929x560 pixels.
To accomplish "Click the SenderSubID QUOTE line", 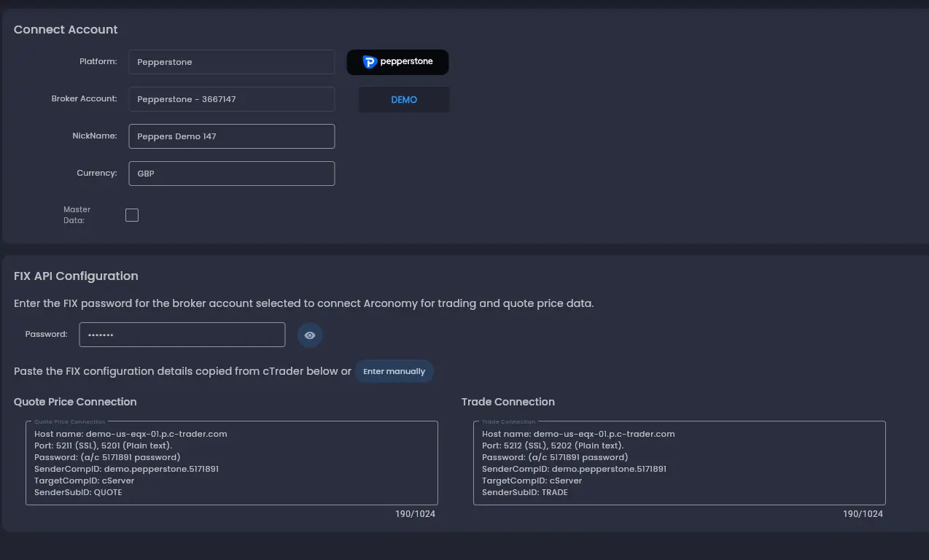I will point(79,492).
